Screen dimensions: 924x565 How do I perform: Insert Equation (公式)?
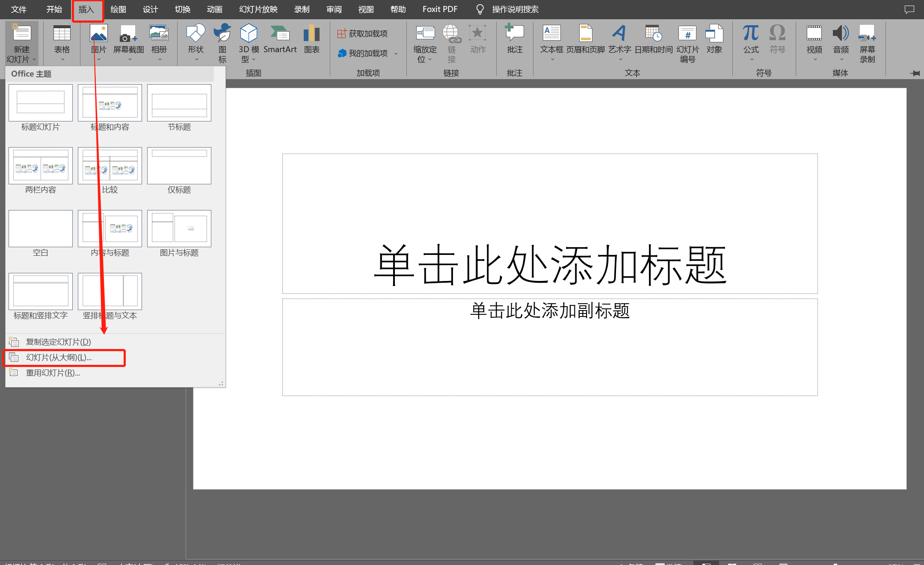(x=751, y=43)
